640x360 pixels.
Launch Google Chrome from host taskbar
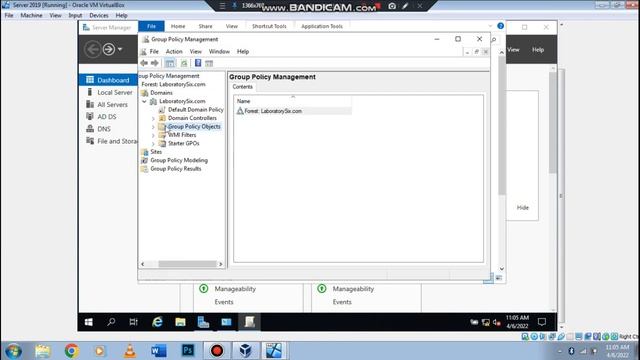click(x=71, y=351)
